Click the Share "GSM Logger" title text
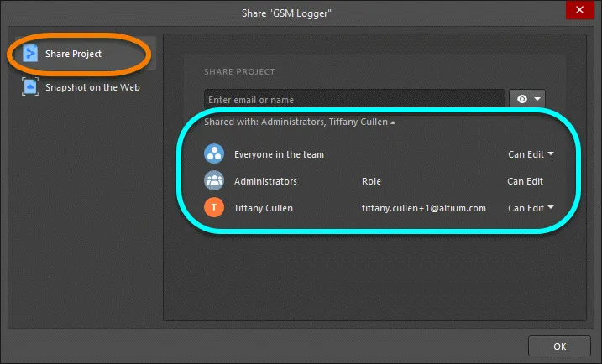The width and height of the screenshot is (602, 364). (286, 13)
